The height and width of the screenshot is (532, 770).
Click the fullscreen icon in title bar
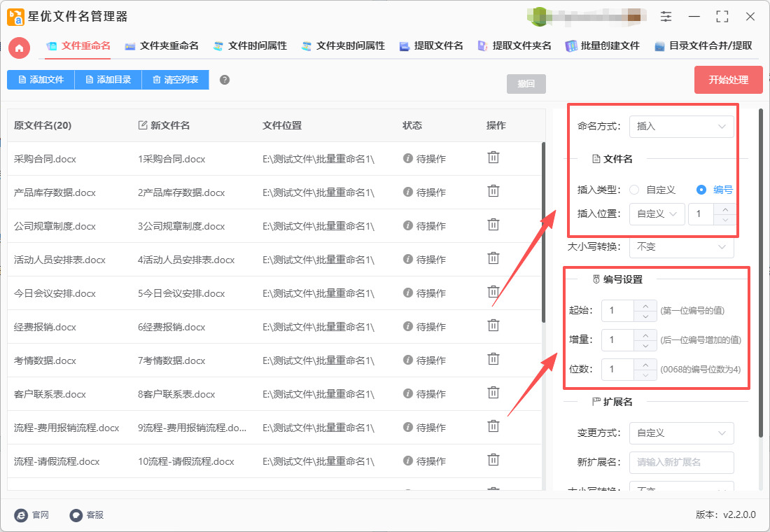[722, 16]
